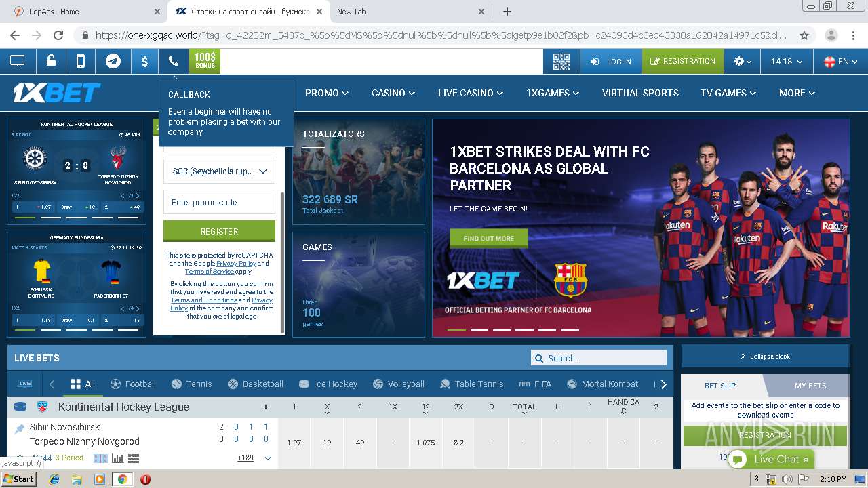Open the 100$ bonus offer
This screenshot has width=868, height=488.
coord(205,61)
